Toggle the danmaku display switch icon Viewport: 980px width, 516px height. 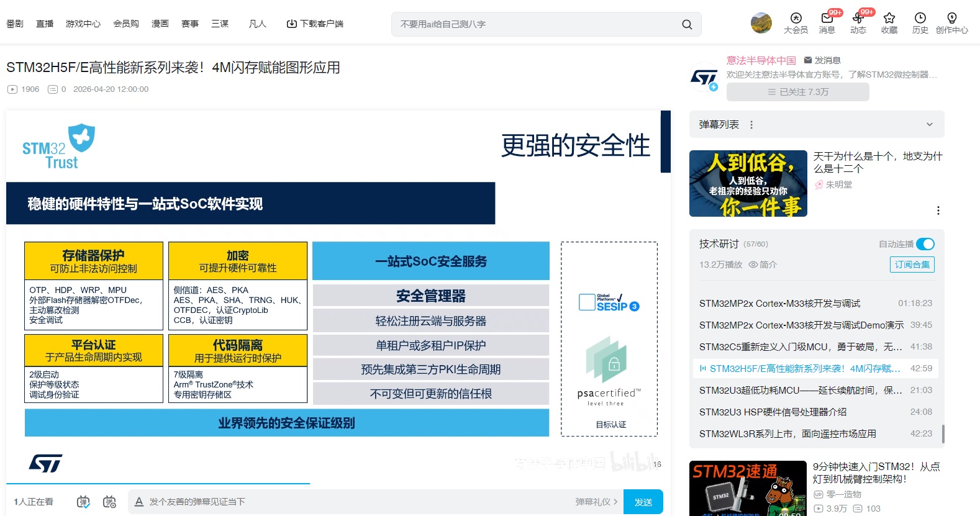(x=83, y=502)
